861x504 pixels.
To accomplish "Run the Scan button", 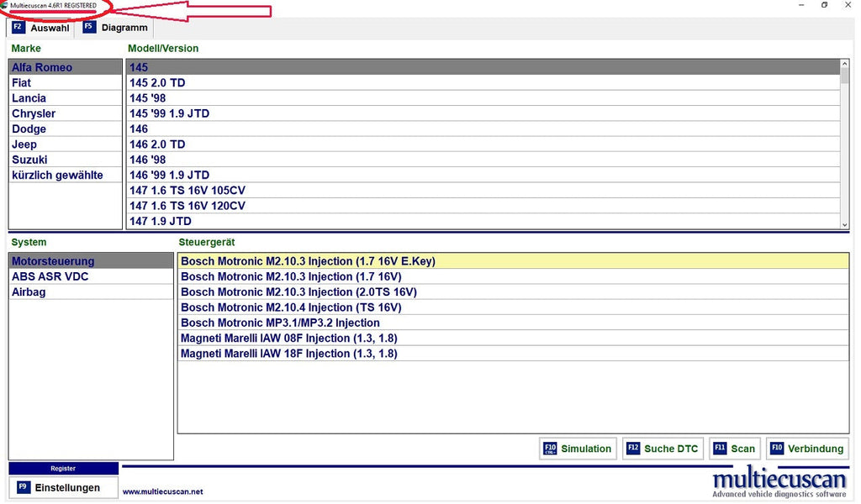I will 735,449.
